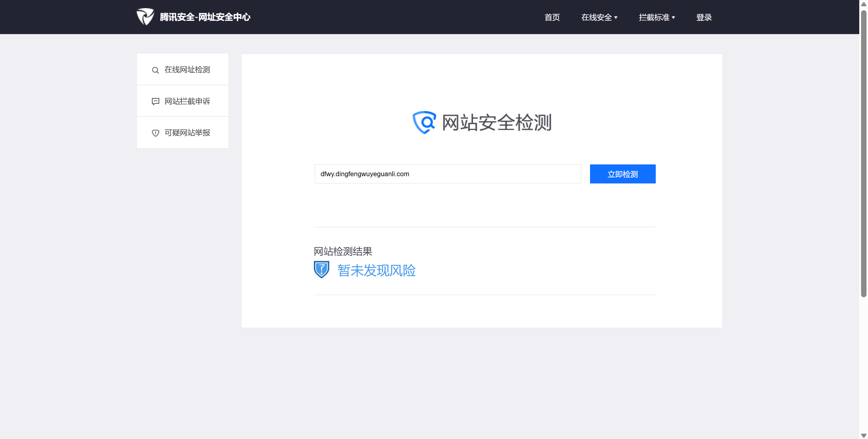Viewport: 868px width, 439px height.
Task: Click the blue question-mark shield result icon
Action: pyautogui.click(x=321, y=269)
